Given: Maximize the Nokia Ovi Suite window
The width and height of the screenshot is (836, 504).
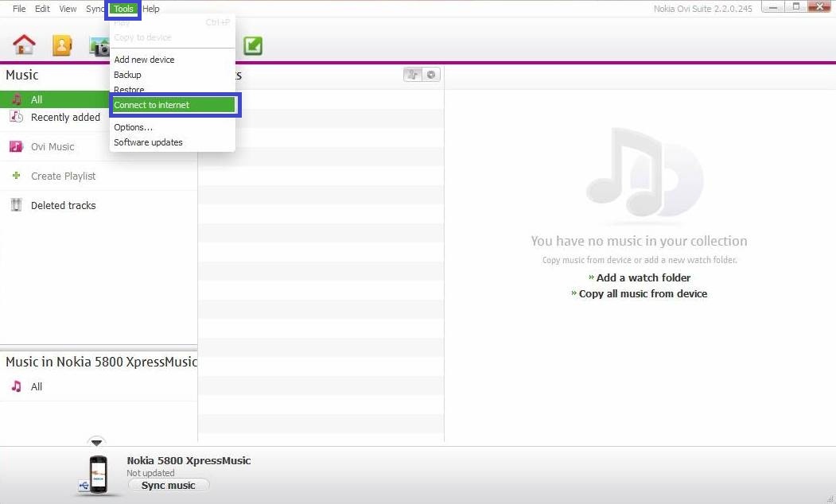Looking at the screenshot, I should [796, 7].
